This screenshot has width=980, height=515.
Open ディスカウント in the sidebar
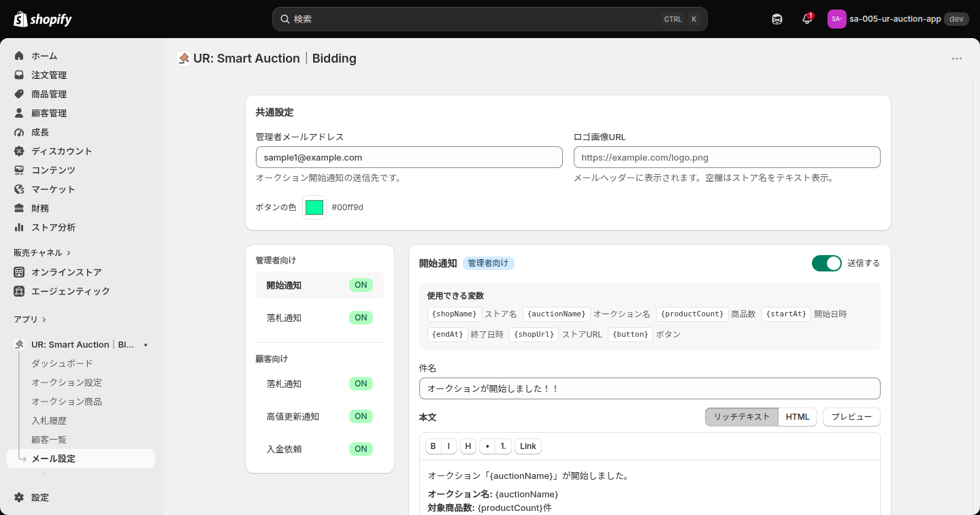point(81,151)
